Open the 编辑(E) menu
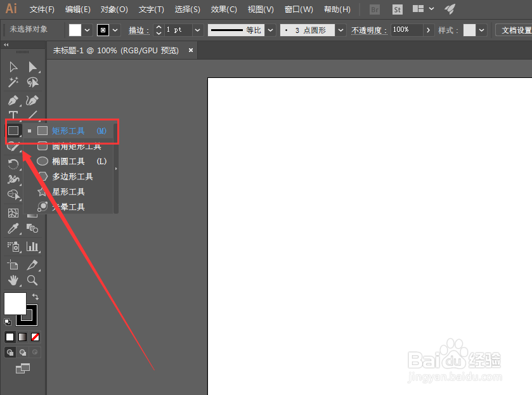Image resolution: width=532 pixels, height=395 pixels. click(78, 10)
